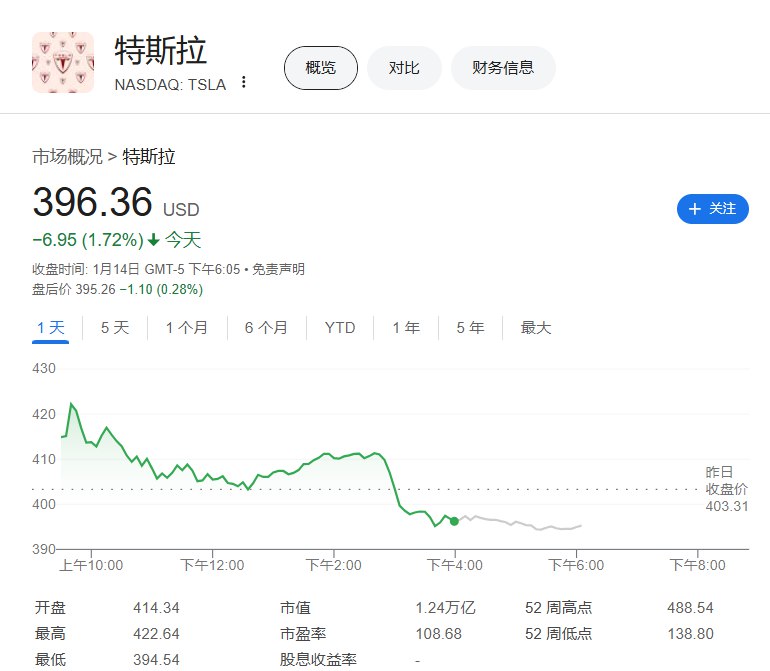
Task: Click the 52 周高点 value 488.54
Action: coord(690,608)
